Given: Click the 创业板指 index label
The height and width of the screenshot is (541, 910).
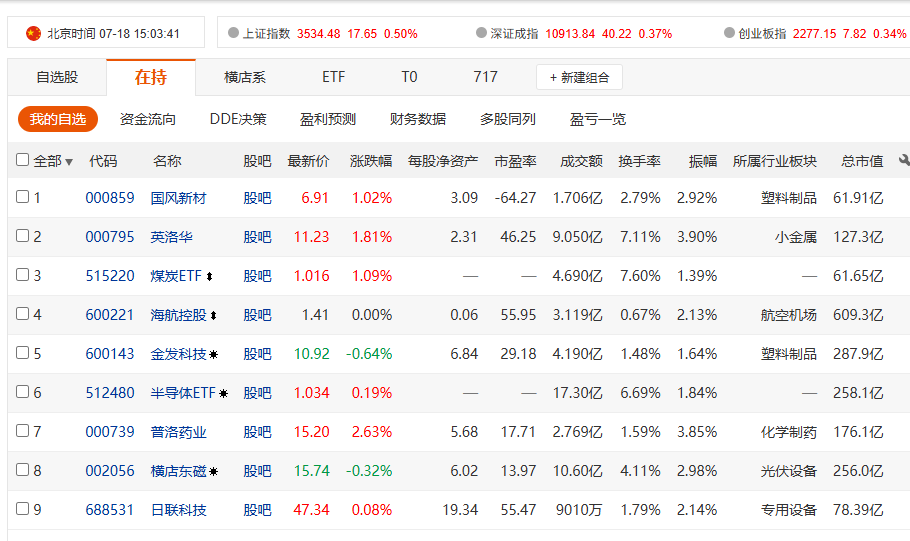Looking at the screenshot, I should click(x=762, y=34).
